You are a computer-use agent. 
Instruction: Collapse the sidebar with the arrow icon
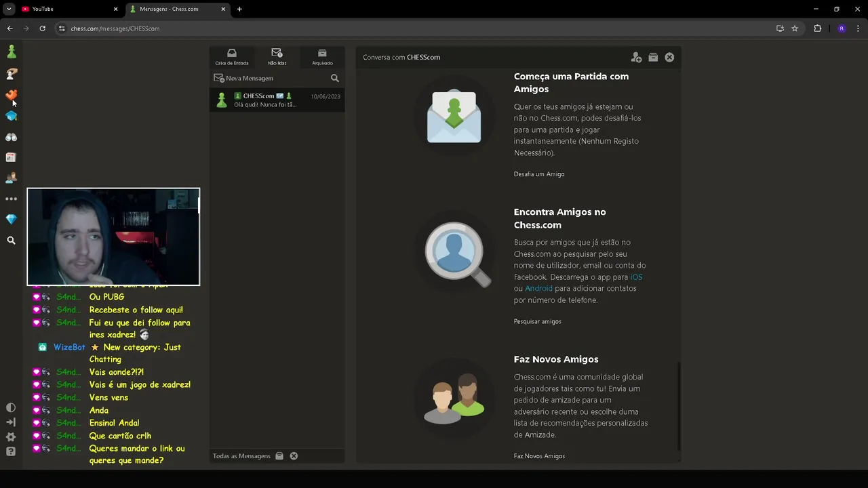11,422
